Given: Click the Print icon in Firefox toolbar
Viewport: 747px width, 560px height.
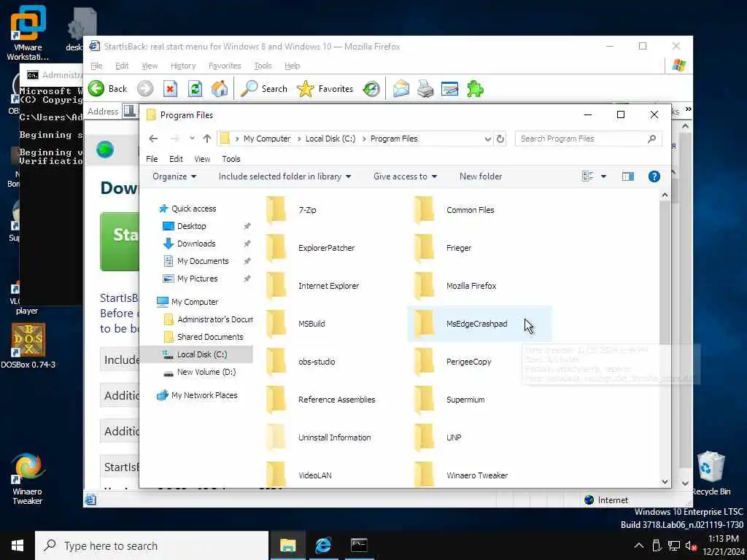Looking at the screenshot, I should pyautogui.click(x=425, y=88).
